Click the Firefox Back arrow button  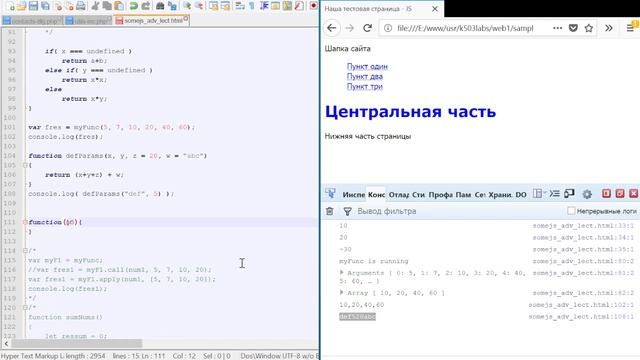coord(332,28)
